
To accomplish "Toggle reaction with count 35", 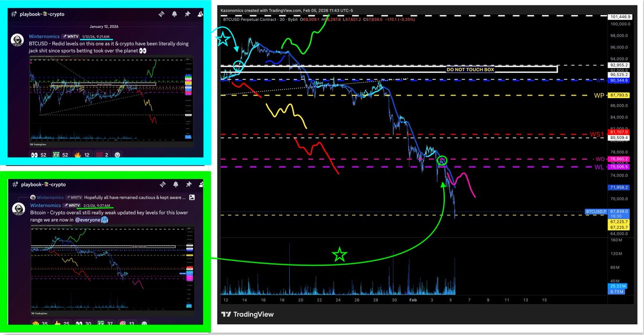I will click(41, 323).
